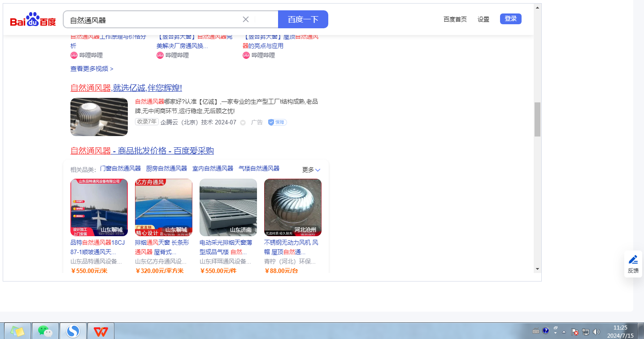Screen dimensions: 644x339
Task: Open WPS Office from the taskbar
Action: click(100, 331)
